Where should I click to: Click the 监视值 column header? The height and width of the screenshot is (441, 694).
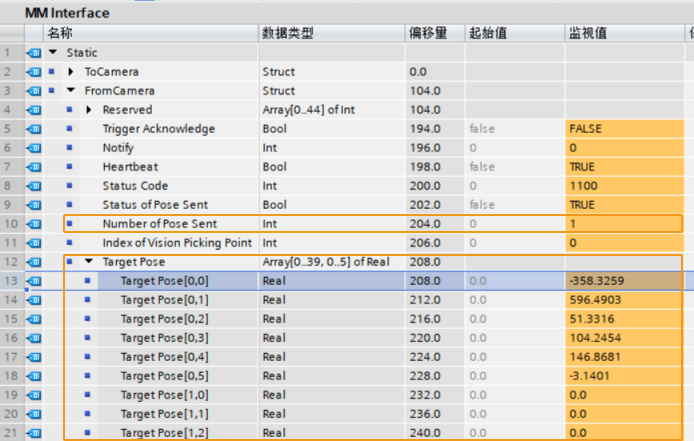(x=624, y=33)
